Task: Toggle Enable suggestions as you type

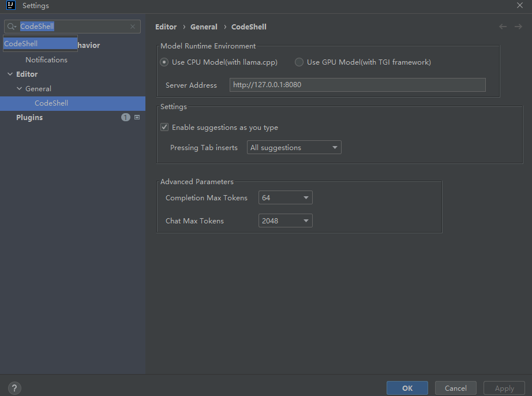Action: click(164, 127)
